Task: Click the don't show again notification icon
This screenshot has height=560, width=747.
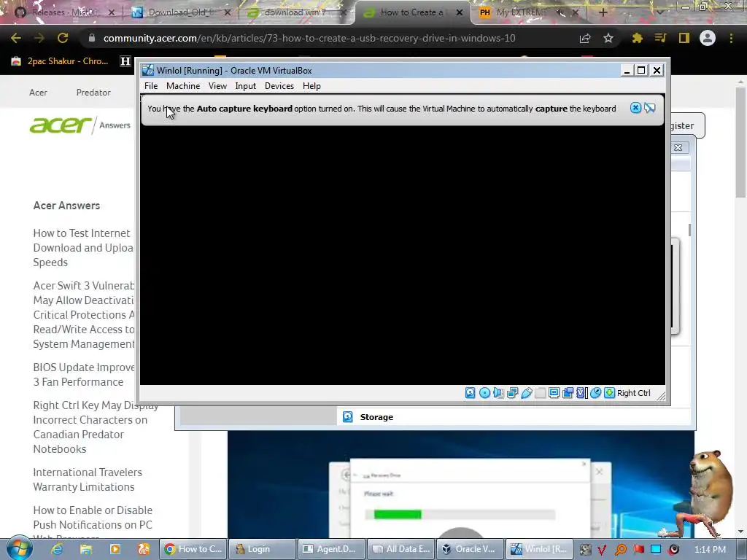Action: pos(650,108)
